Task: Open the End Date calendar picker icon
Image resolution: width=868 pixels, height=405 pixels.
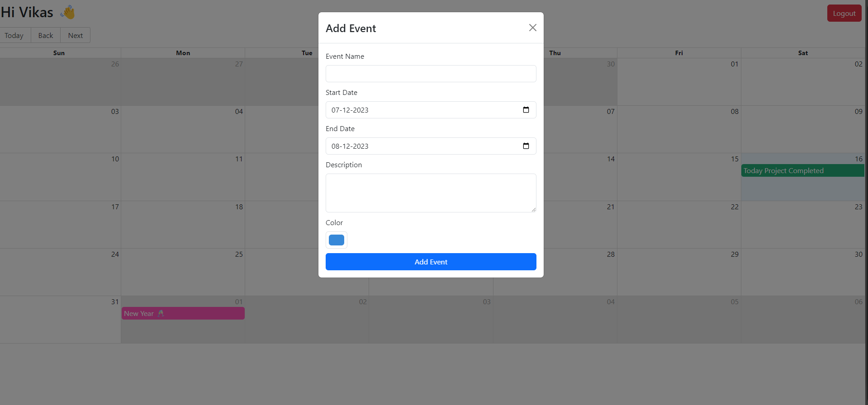Action: pyautogui.click(x=526, y=146)
